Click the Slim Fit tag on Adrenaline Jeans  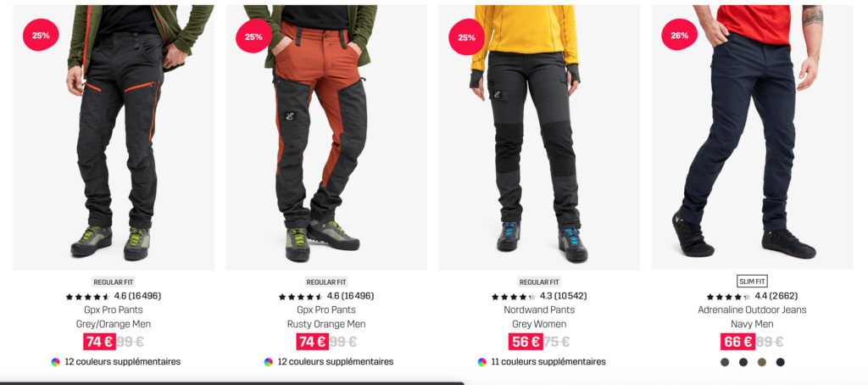(x=753, y=282)
